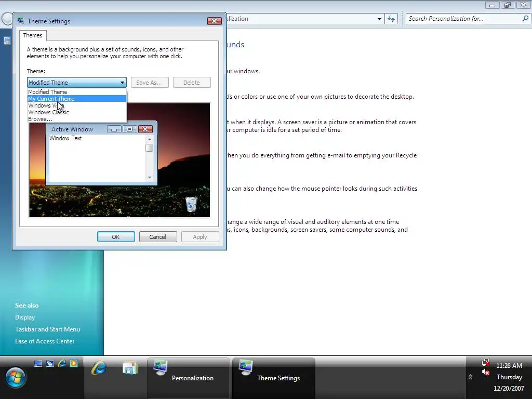532x399 pixels.
Task: Click Show Desktop quick launch icon
Action: 38,363
